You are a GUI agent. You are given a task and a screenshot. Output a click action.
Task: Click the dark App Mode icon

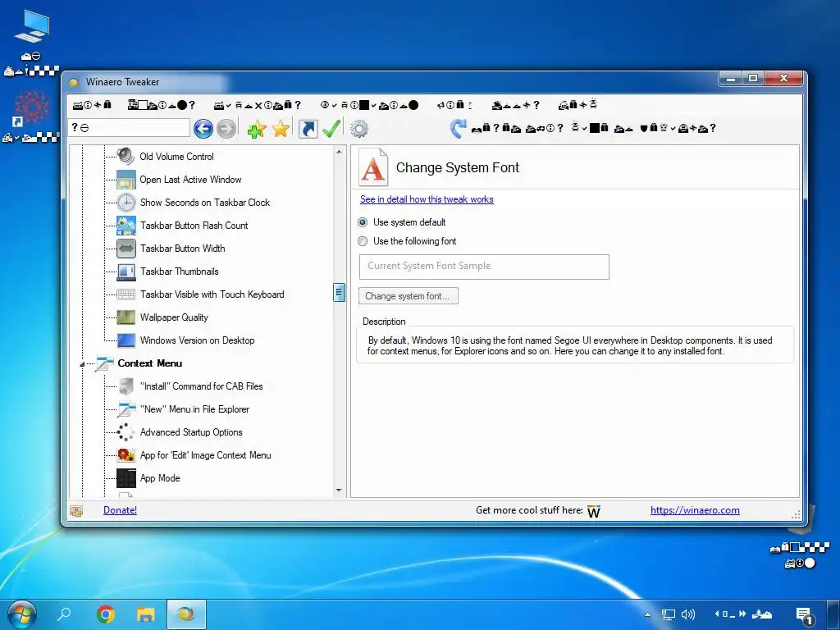point(126,478)
